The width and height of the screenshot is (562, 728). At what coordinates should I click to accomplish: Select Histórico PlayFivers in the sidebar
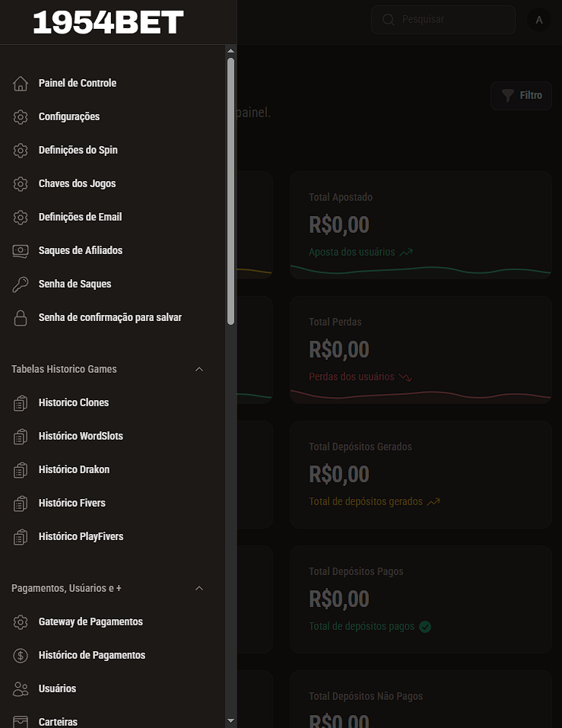coord(81,536)
